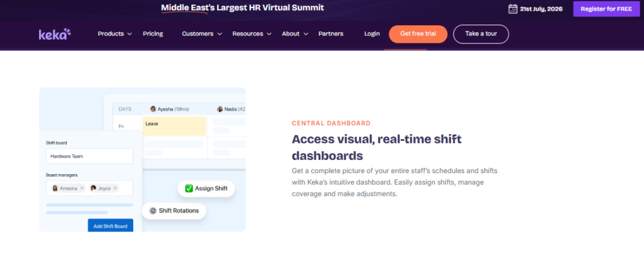The width and height of the screenshot is (644, 268).
Task: Click the Shift board label
Action: click(56, 143)
